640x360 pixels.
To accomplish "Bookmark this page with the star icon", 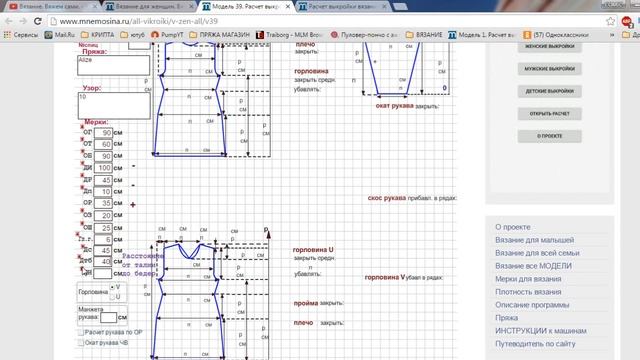I will tap(610, 21).
